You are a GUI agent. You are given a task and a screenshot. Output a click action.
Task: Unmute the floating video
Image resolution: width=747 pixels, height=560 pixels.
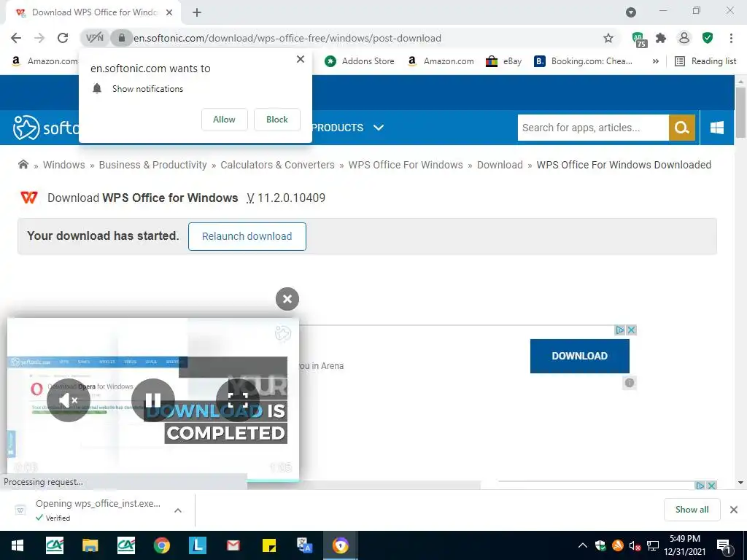(69, 400)
